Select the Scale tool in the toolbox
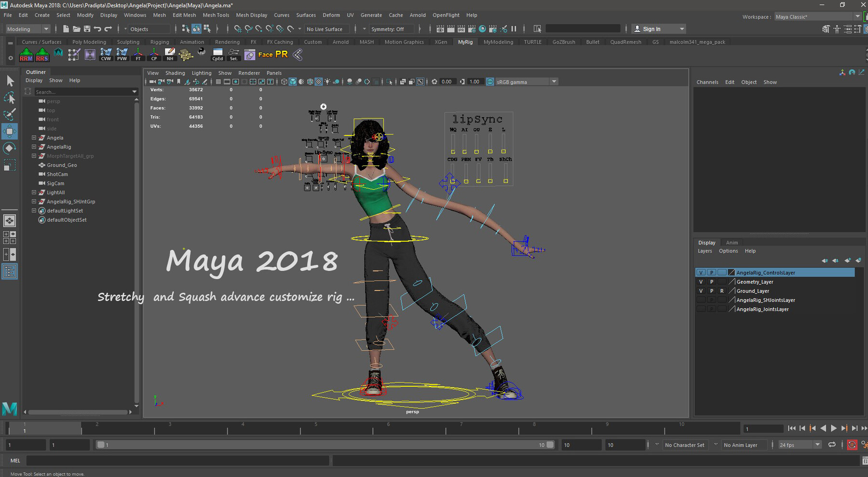 [x=10, y=165]
